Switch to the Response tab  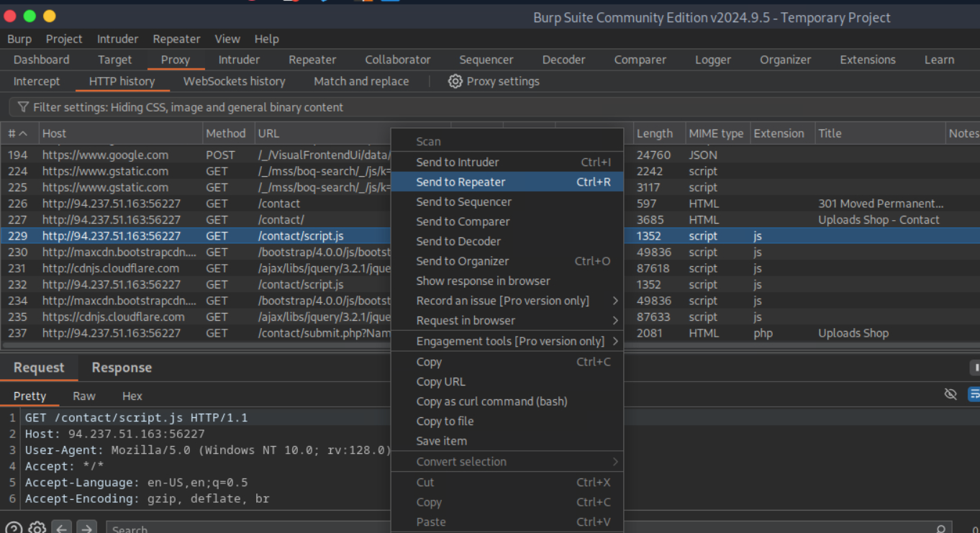[x=122, y=368]
